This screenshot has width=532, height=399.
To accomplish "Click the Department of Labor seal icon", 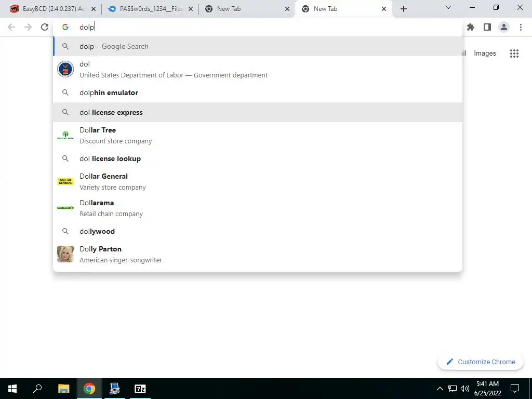I will [x=65, y=69].
